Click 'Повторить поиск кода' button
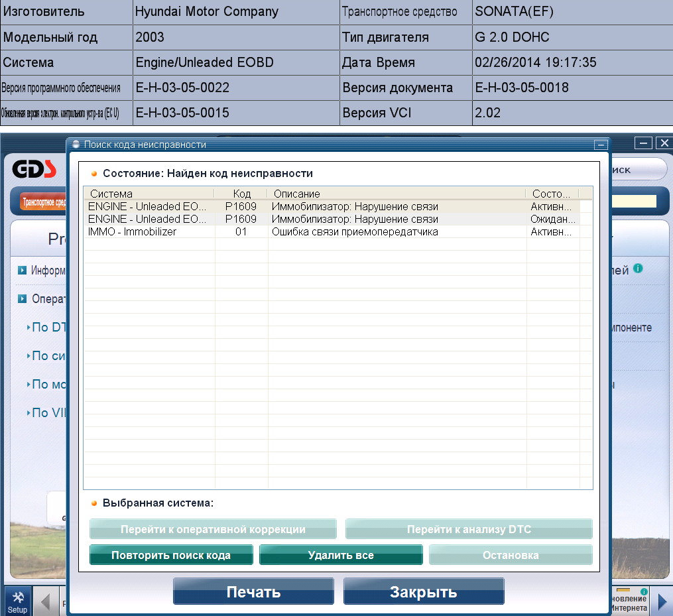Image resolution: width=673 pixels, height=616 pixels. 171,555
